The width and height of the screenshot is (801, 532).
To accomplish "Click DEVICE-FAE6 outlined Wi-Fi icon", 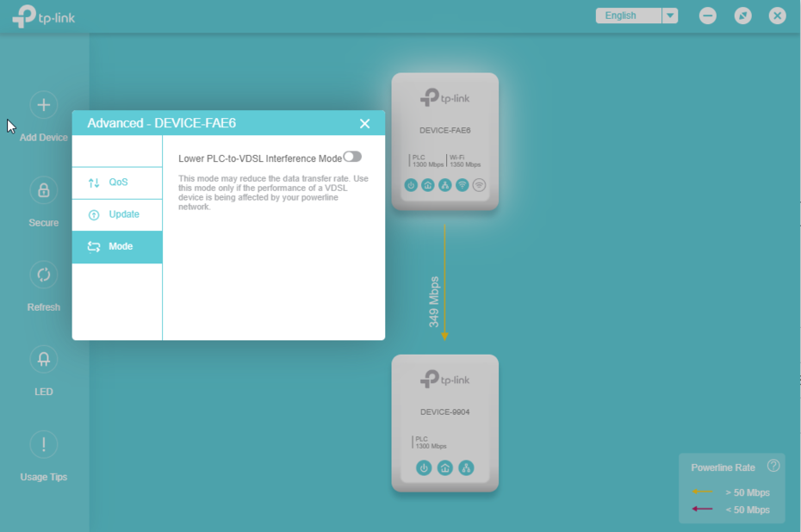I will pos(479,185).
